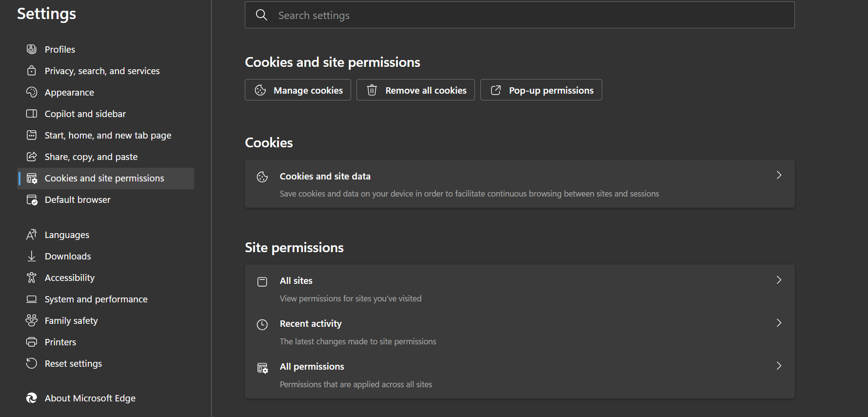Click the Appearance palette icon
This screenshot has height=417, width=868.
(32, 92)
